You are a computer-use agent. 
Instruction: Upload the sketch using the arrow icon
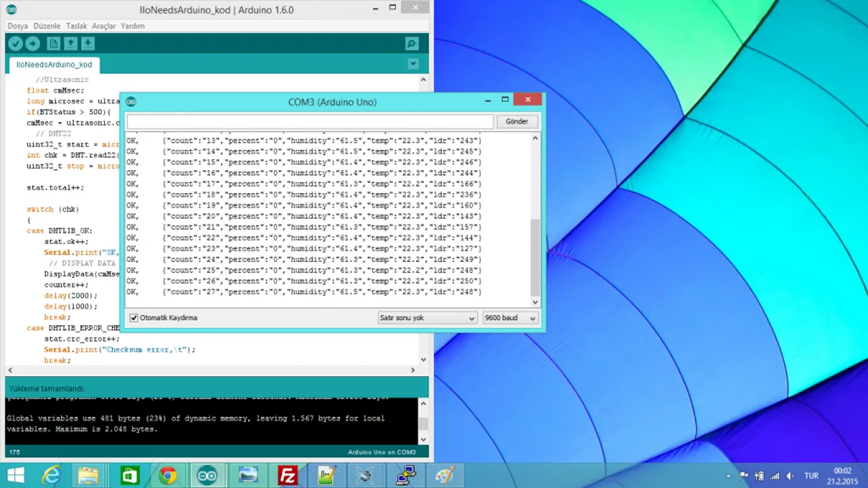33,43
